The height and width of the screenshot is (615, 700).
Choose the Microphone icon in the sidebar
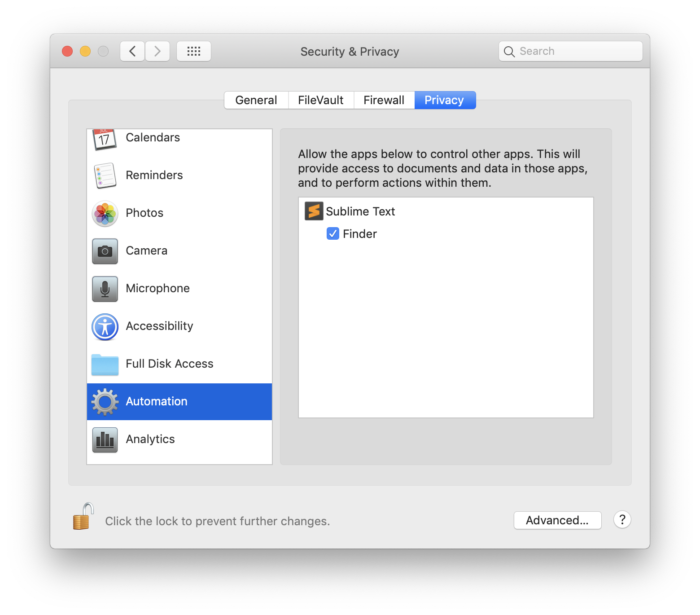coord(105,289)
